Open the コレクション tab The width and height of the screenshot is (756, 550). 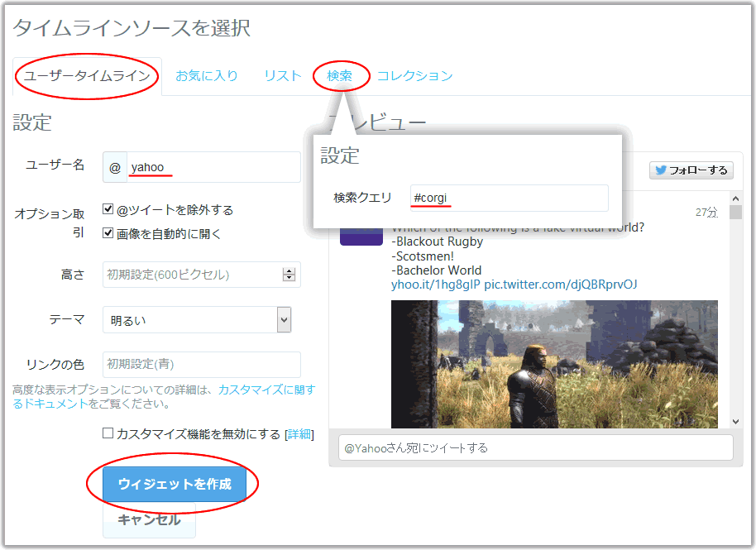[x=414, y=76]
